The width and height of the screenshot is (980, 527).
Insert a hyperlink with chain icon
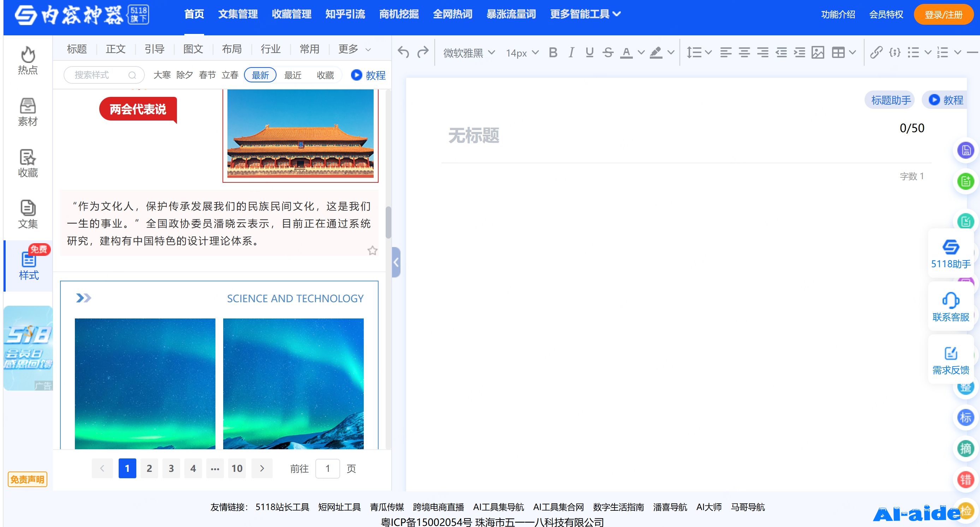[876, 52]
